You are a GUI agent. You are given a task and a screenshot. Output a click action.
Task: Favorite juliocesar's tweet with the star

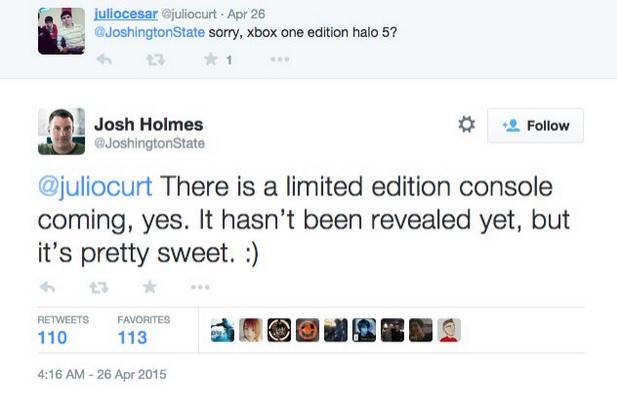pos(211,60)
